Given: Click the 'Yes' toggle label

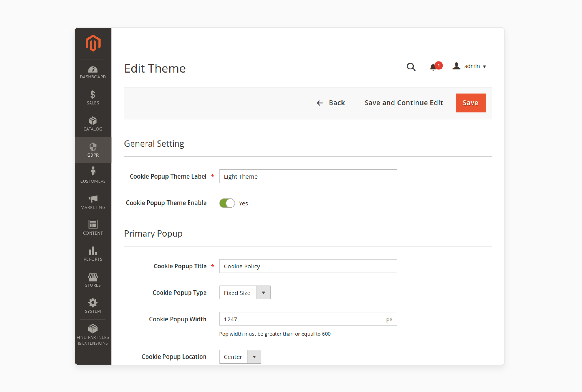Looking at the screenshot, I should [243, 203].
